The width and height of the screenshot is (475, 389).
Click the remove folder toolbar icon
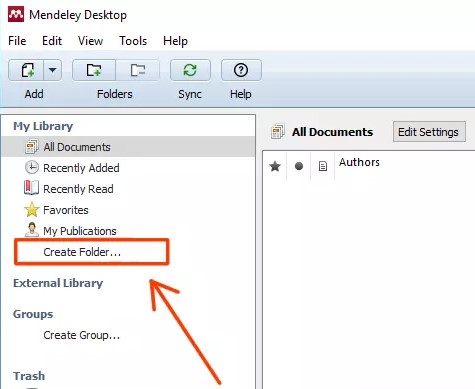point(137,70)
